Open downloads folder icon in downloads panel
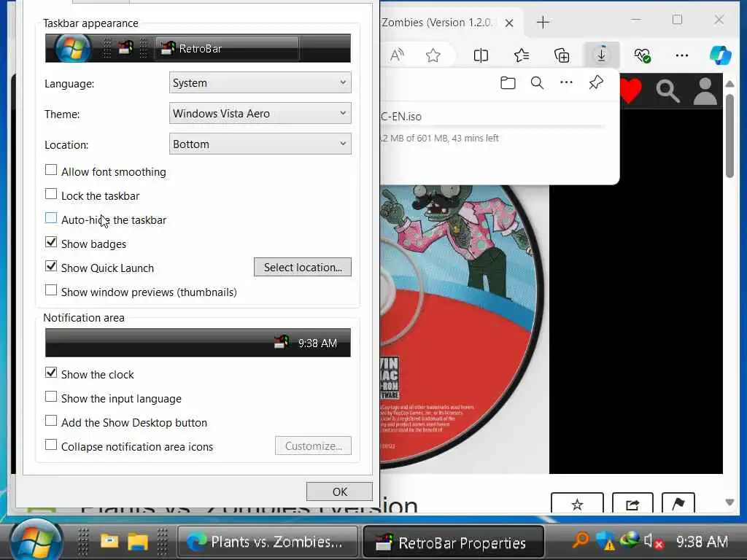 click(508, 83)
